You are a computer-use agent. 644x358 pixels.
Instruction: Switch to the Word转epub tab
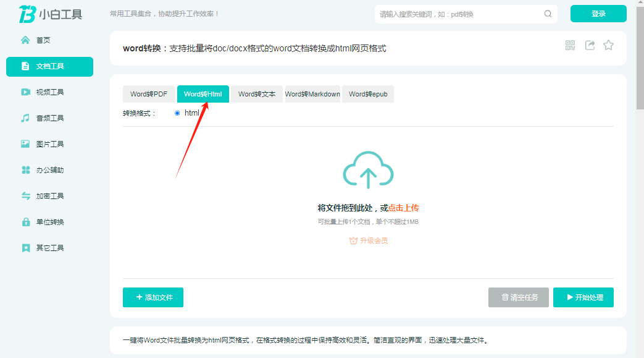(x=368, y=94)
